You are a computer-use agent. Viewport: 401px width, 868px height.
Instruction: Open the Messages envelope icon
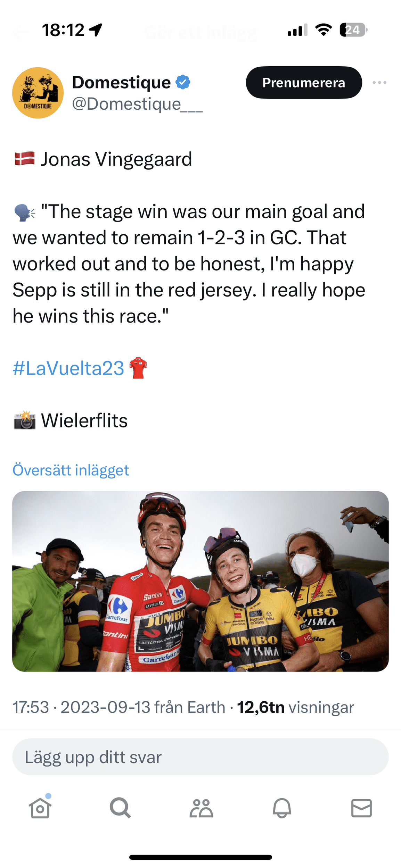[361, 808]
